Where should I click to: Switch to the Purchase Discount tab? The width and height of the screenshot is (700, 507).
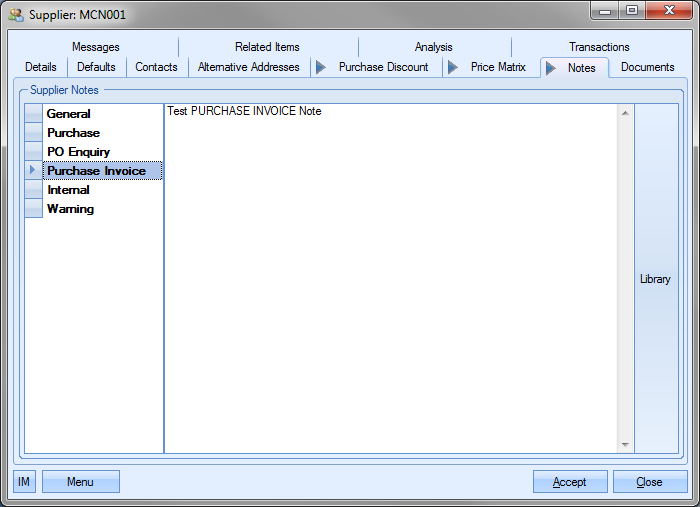(x=376, y=67)
